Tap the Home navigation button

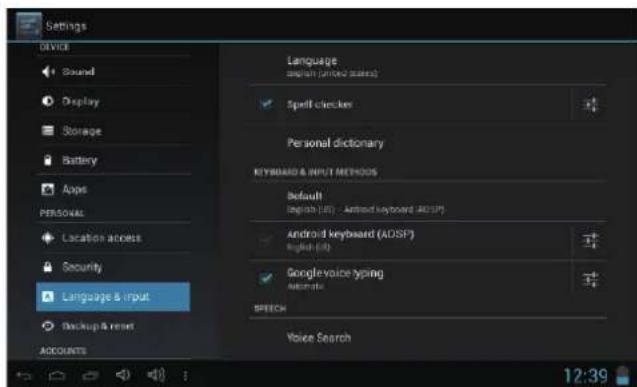tap(57, 376)
